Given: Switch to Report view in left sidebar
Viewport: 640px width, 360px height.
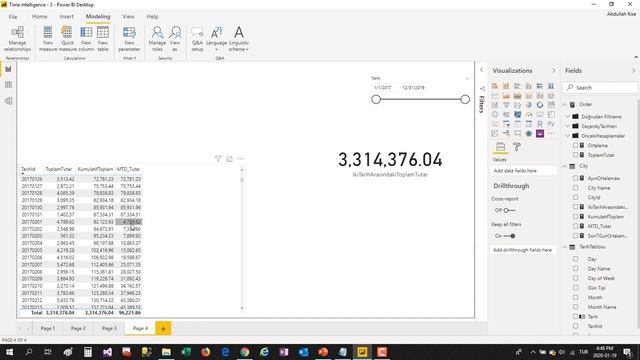Looking at the screenshot, I should pos(8,69).
